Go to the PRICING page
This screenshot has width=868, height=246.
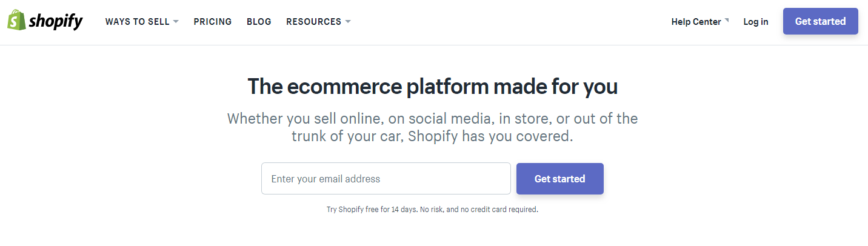tap(213, 22)
